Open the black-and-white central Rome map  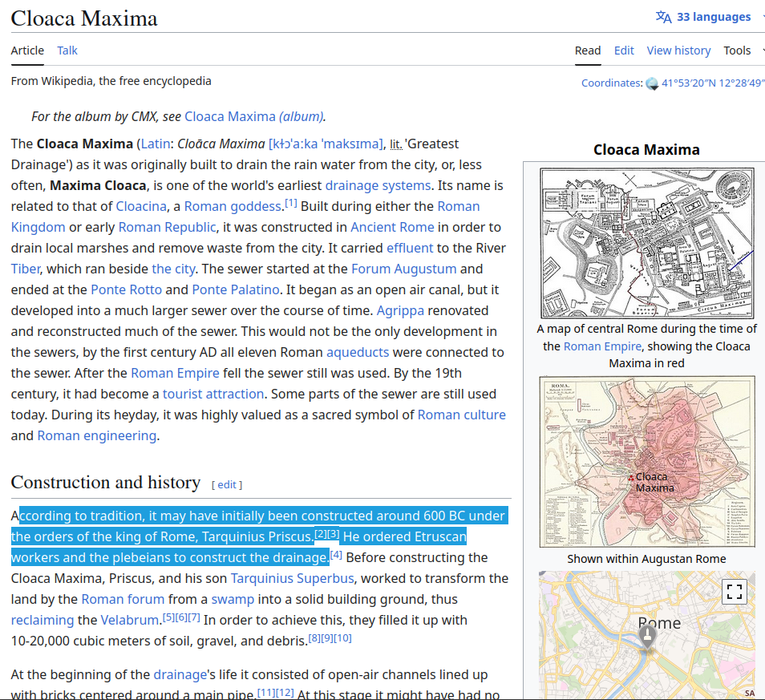[646, 243]
